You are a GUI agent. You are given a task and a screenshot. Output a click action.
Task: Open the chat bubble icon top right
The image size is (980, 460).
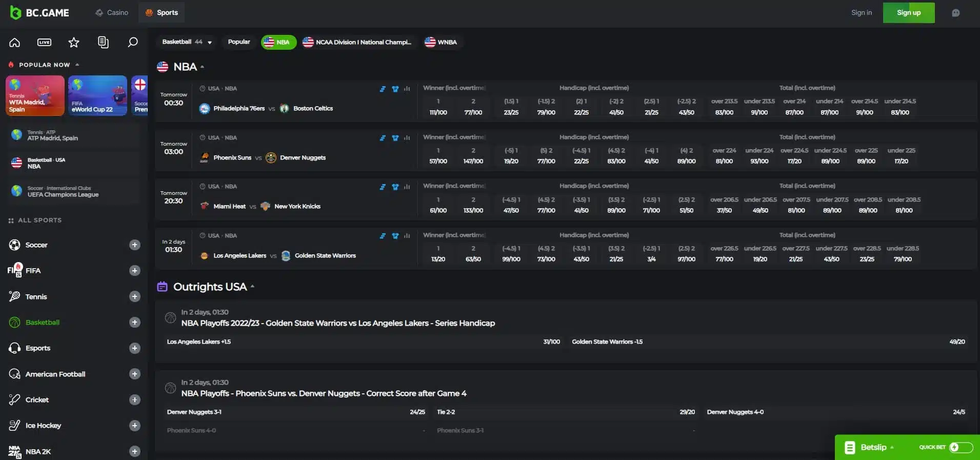coord(955,13)
